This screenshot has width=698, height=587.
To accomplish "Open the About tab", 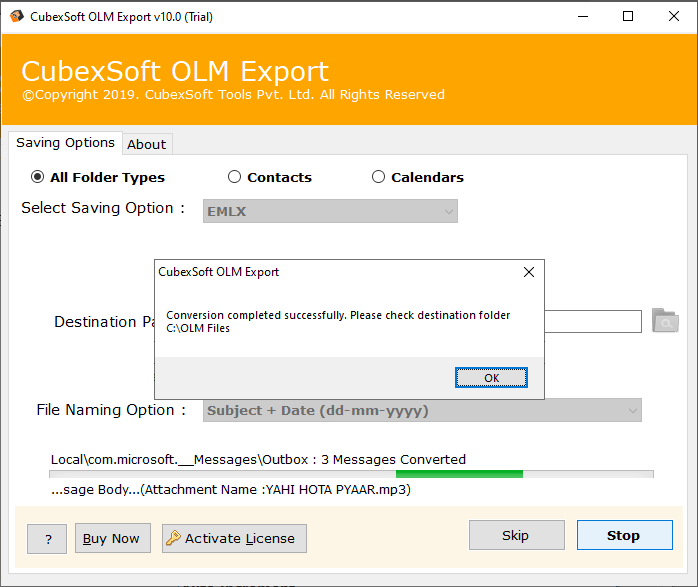I will tap(147, 145).
